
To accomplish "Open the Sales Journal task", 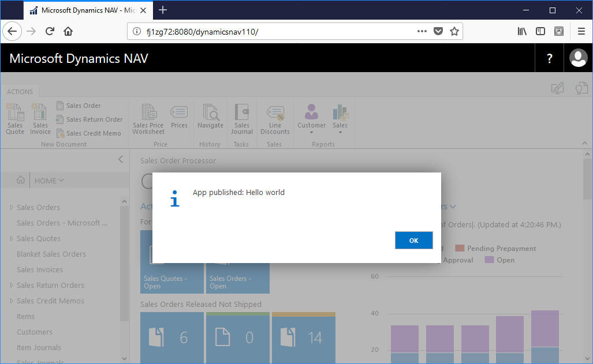I will point(242,119).
